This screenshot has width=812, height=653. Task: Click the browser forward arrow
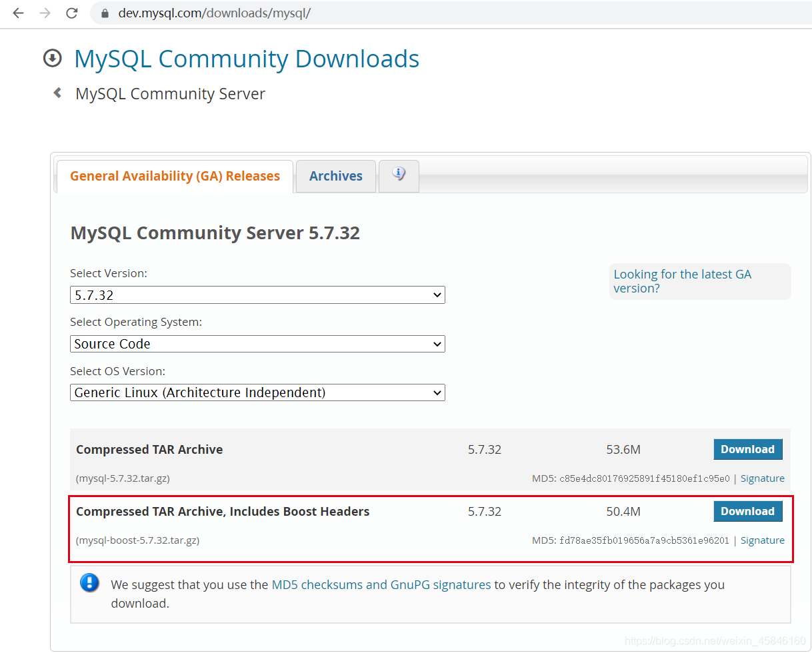[45, 13]
